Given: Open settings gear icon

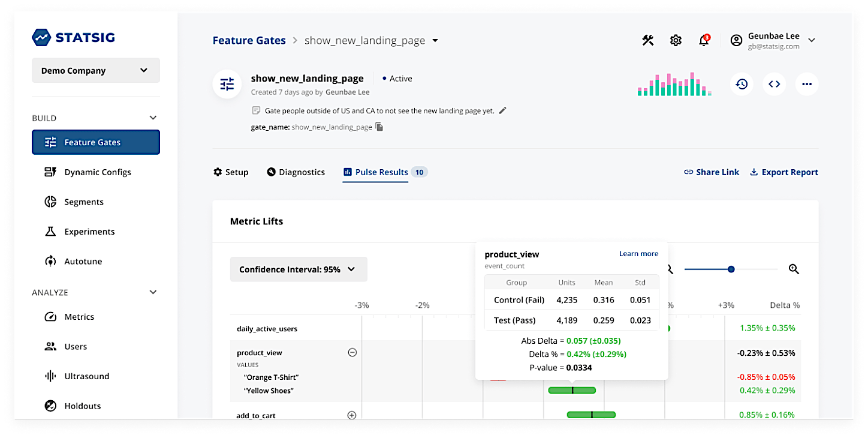Looking at the screenshot, I should pyautogui.click(x=676, y=40).
